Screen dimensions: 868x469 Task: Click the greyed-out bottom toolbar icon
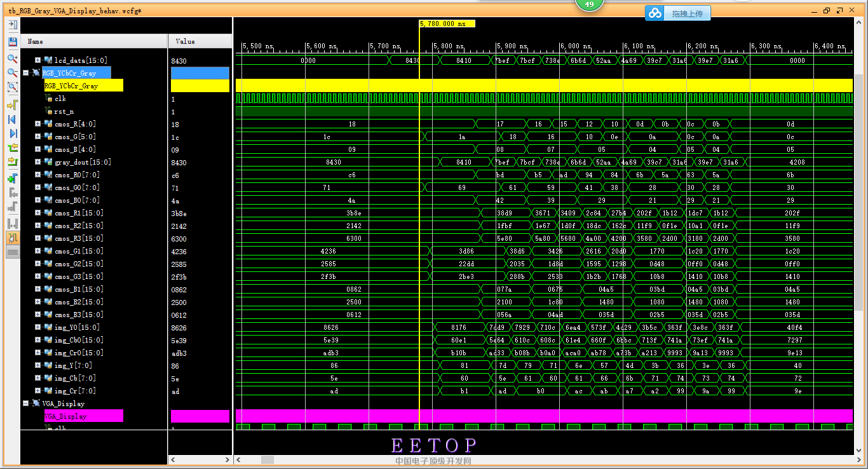click(12, 252)
